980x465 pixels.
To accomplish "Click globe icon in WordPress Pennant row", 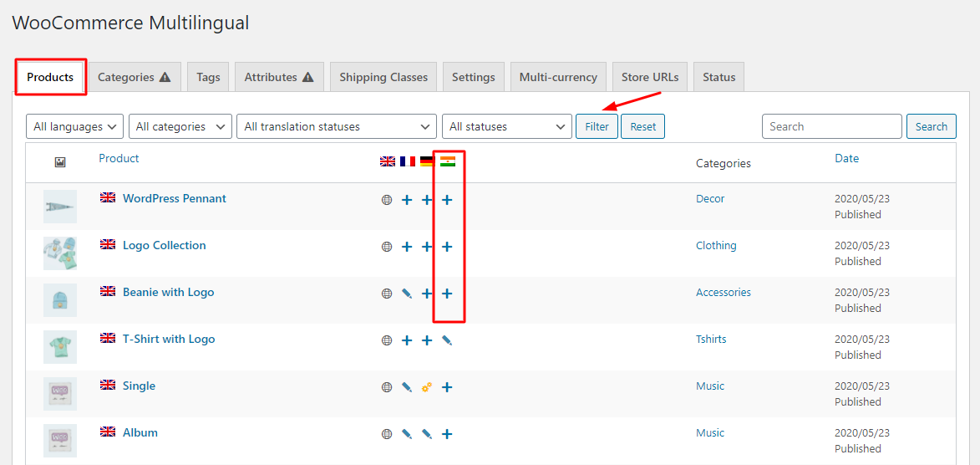I will pos(387,200).
